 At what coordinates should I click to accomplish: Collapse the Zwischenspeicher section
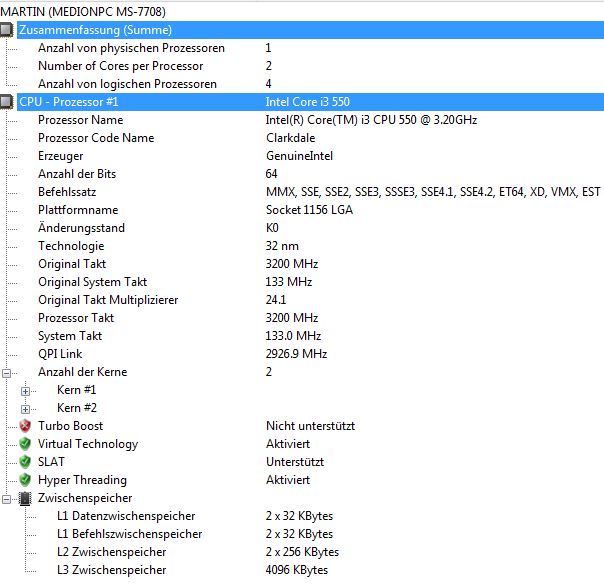[8, 498]
